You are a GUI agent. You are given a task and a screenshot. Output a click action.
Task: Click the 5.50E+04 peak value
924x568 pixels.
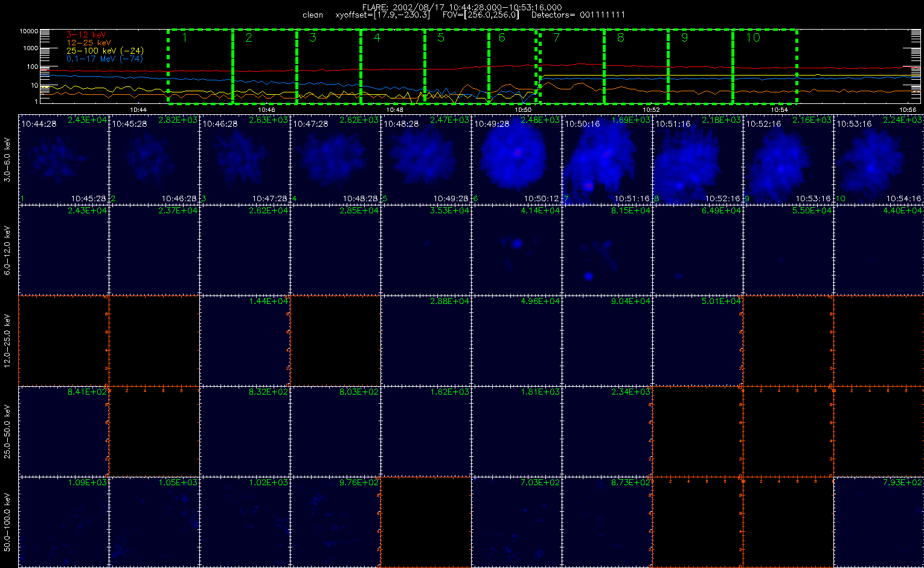tap(813, 210)
